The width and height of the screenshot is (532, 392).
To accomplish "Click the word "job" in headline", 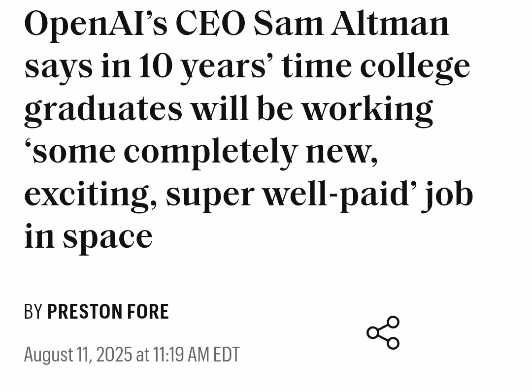I will [447, 195].
